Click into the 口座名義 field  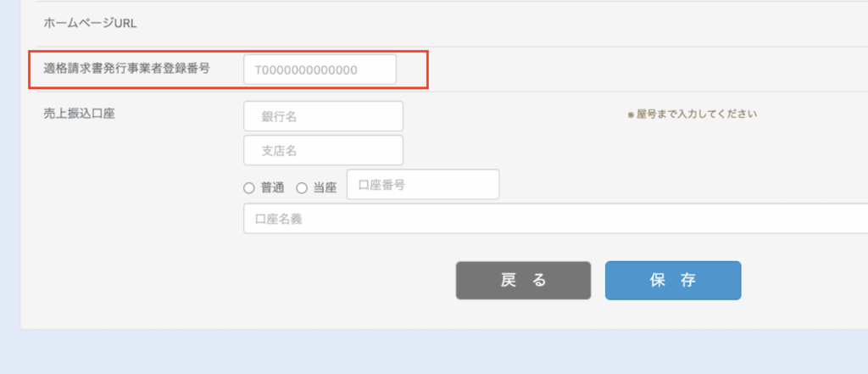click(x=556, y=218)
